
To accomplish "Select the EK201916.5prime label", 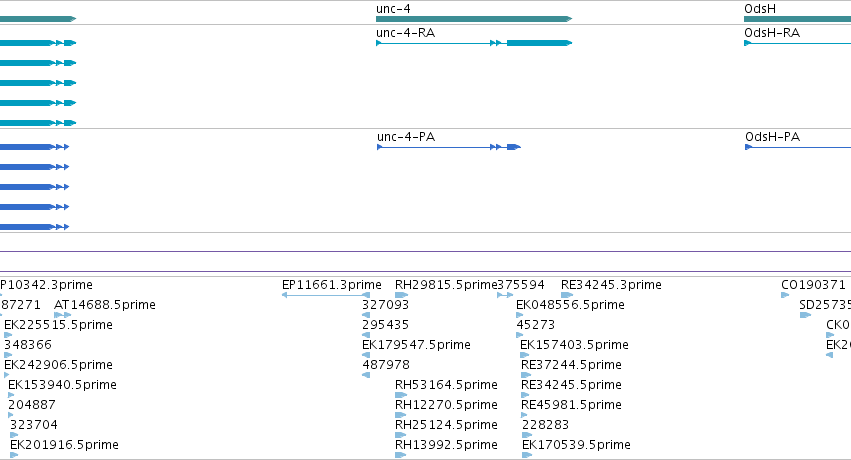I will (x=64, y=445).
